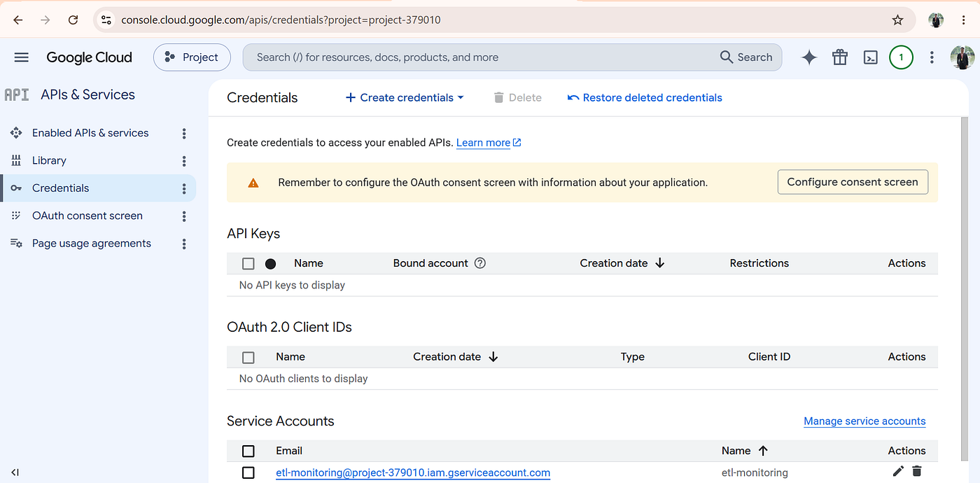Open the Library page

(x=49, y=160)
